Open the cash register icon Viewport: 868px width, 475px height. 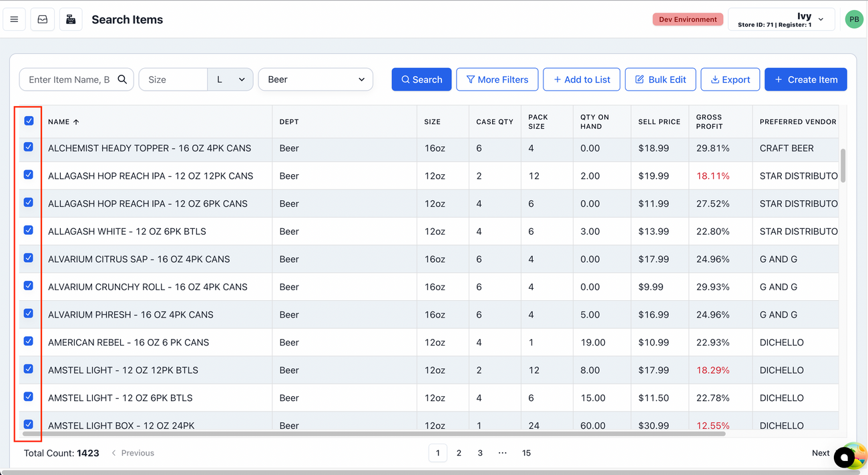pyautogui.click(x=71, y=19)
